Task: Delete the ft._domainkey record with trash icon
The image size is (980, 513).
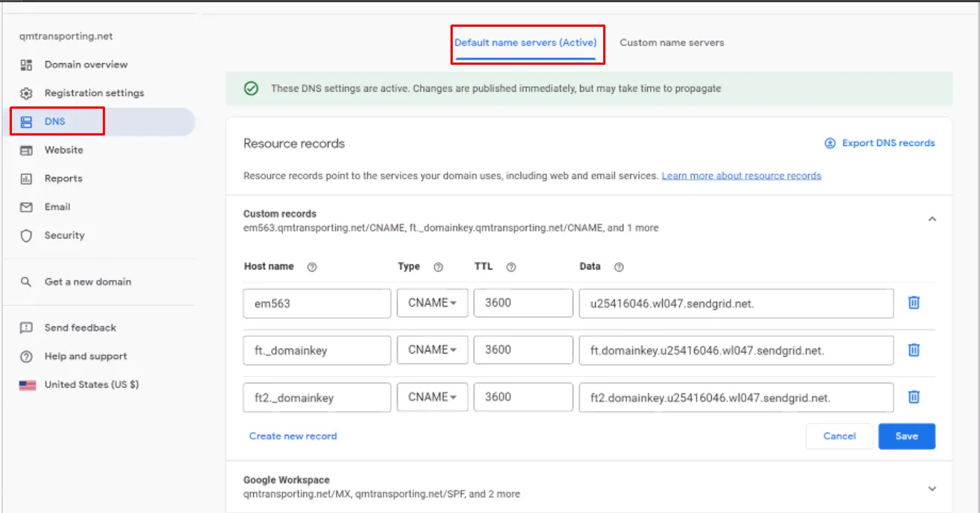Action: pos(914,350)
